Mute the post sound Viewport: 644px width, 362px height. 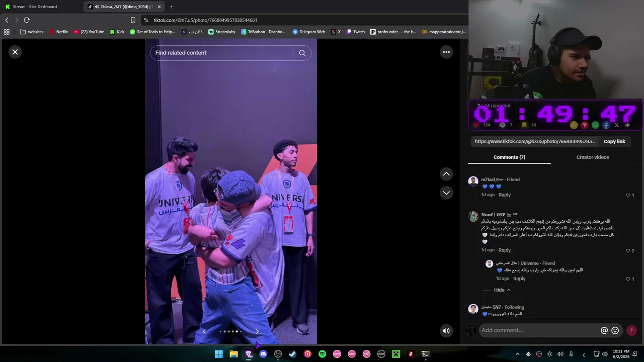coord(446,330)
